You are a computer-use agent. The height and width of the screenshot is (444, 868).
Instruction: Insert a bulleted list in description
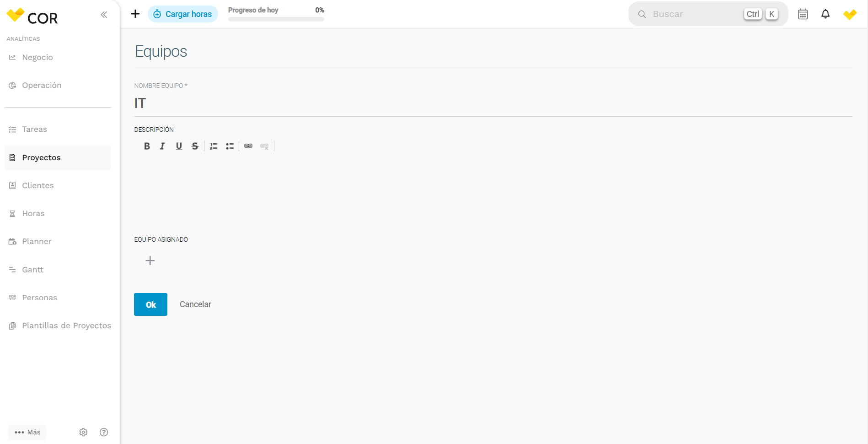[x=230, y=146]
